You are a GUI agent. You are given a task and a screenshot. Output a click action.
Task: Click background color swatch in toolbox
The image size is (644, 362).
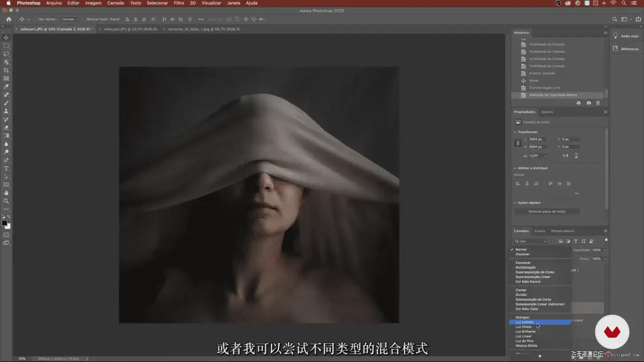(x=8, y=226)
